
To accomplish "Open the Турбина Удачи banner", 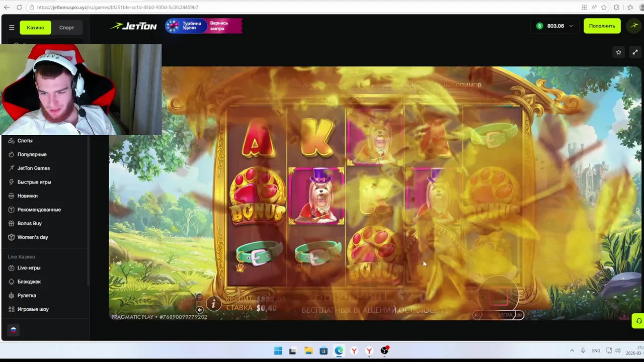I will tap(204, 26).
